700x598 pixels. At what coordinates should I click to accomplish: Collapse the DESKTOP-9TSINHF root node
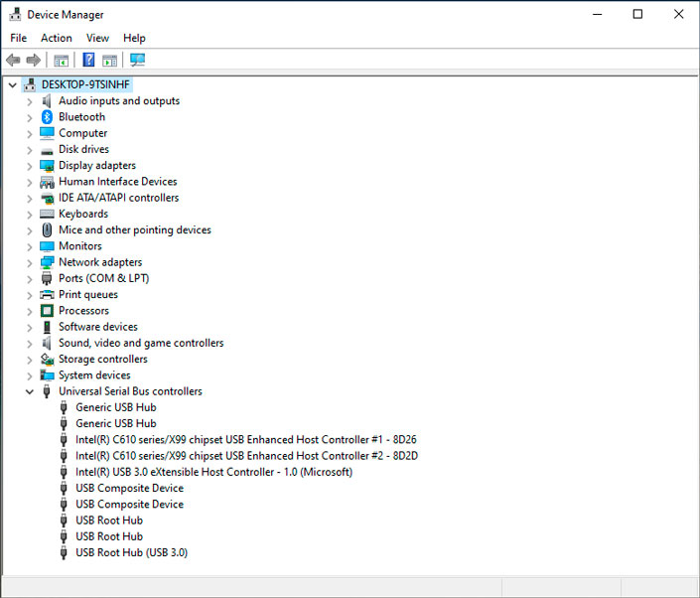tap(13, 84)
